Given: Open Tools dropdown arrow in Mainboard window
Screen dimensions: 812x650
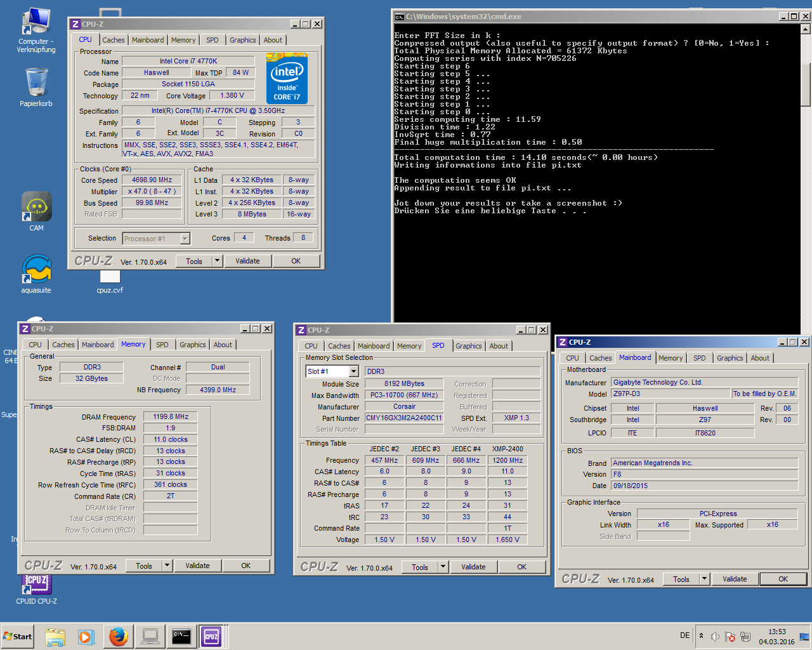Looking at the screenshot, I should pyautogui.click(x=704, y=579).
